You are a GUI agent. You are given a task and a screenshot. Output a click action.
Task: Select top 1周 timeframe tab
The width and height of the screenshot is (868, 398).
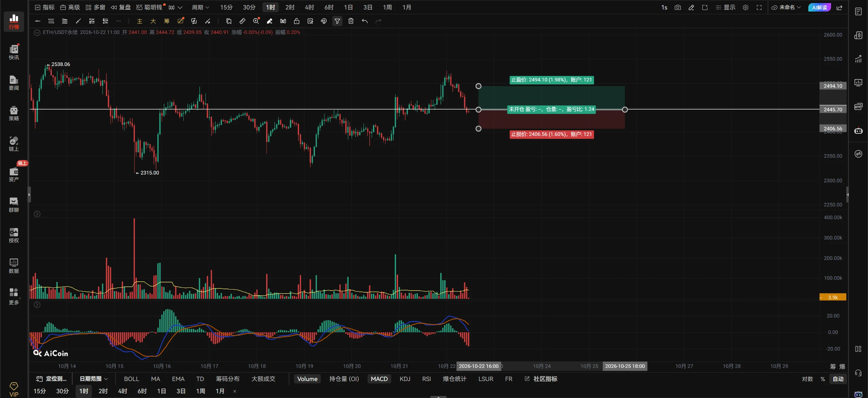(x=387, y=7)
